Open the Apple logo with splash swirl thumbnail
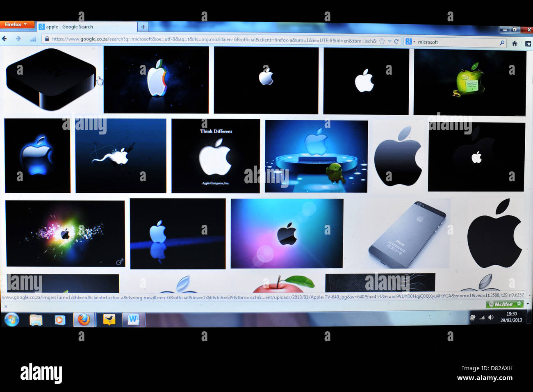The image size is (533, 392). 121,156
